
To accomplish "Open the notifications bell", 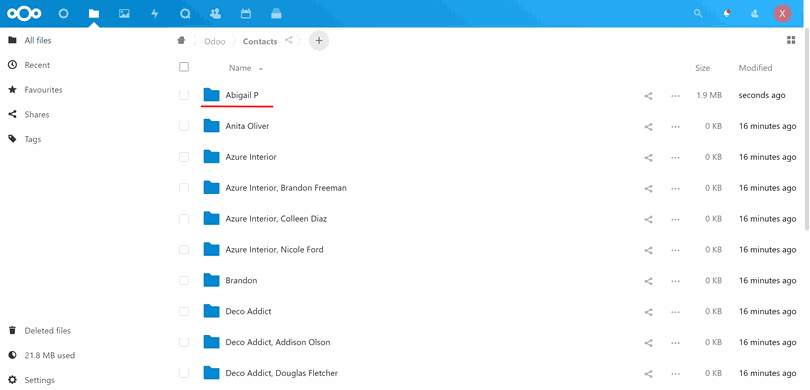I will tap(727, 14).
